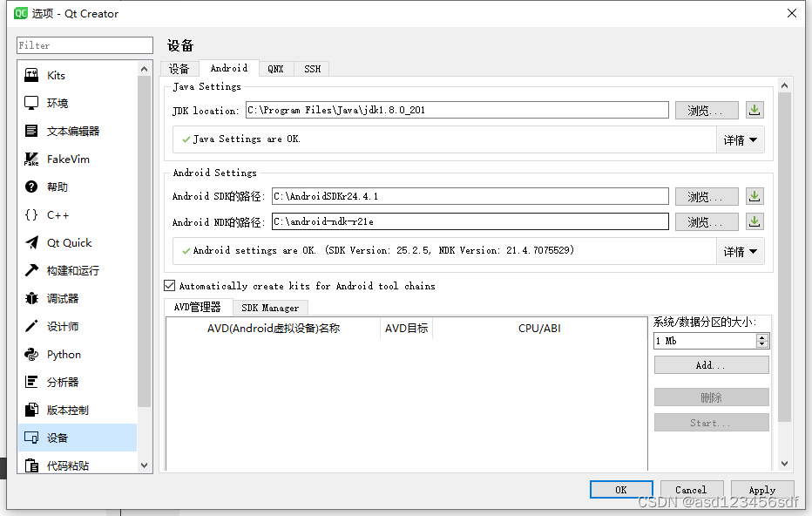Browse for Android NDK path
Image resolution: width=812 pixels, height=516 pixels.
707,222
